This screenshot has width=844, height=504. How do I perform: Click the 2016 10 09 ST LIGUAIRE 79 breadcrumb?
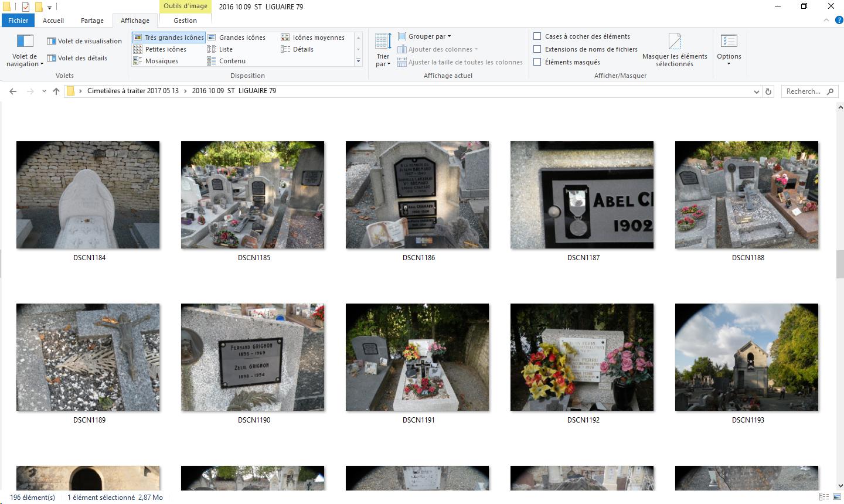[234, 91]
